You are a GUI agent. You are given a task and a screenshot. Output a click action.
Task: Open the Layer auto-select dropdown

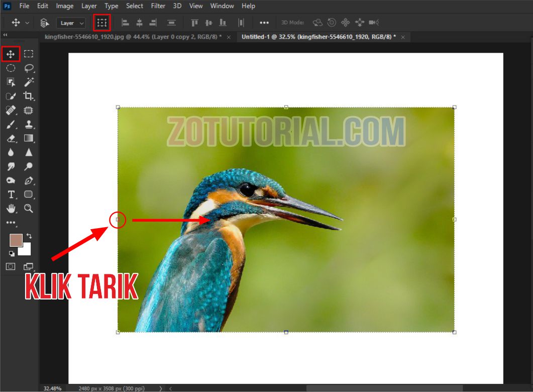pyautogui.click(x=71, y=23)
